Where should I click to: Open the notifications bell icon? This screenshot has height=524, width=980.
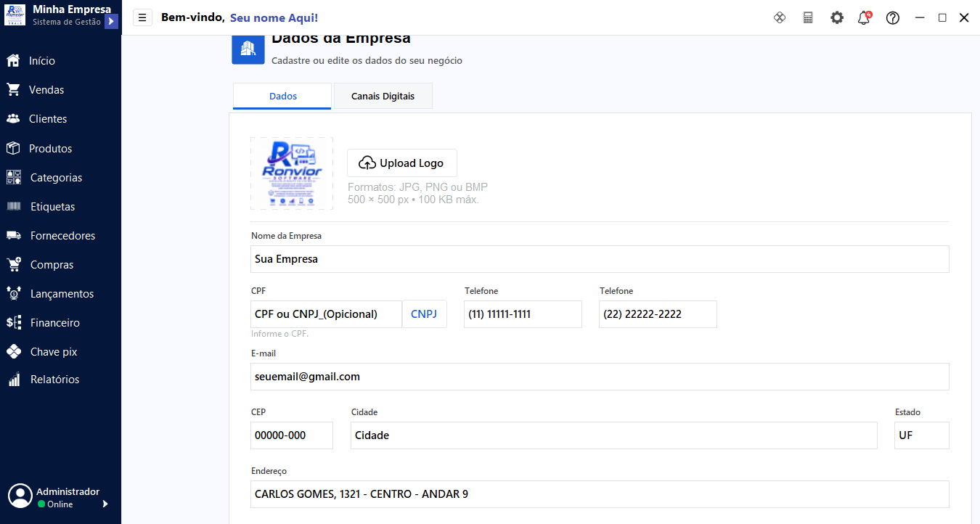[x=864, y=17]
